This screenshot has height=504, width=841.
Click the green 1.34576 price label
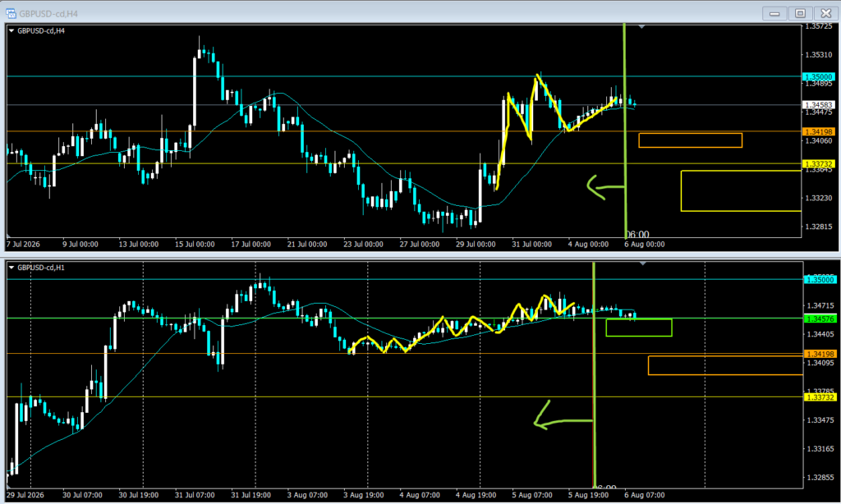tap(820, 319)
